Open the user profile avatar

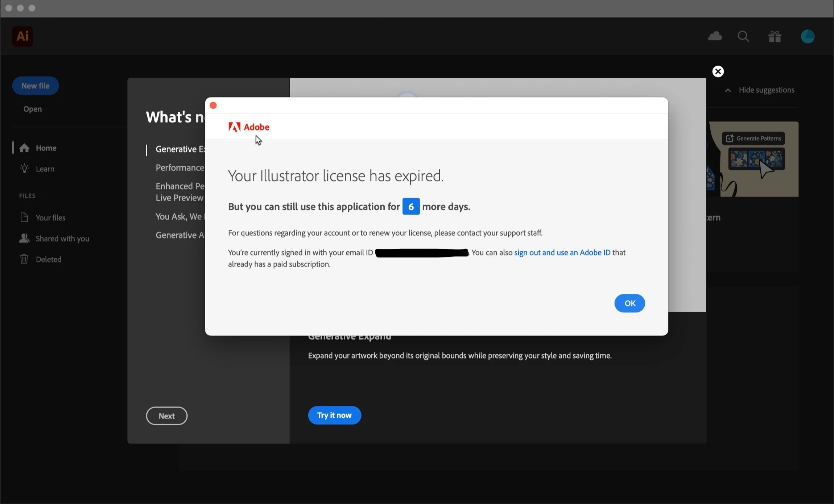(808, 36)
